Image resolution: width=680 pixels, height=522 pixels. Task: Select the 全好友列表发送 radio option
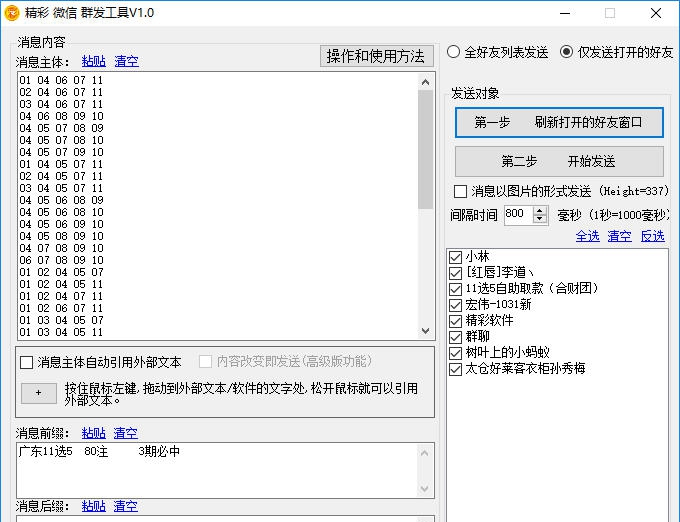coord(454,52)
